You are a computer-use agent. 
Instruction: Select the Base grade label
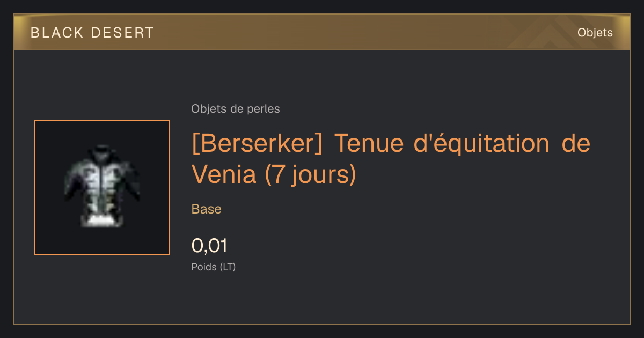207,209
